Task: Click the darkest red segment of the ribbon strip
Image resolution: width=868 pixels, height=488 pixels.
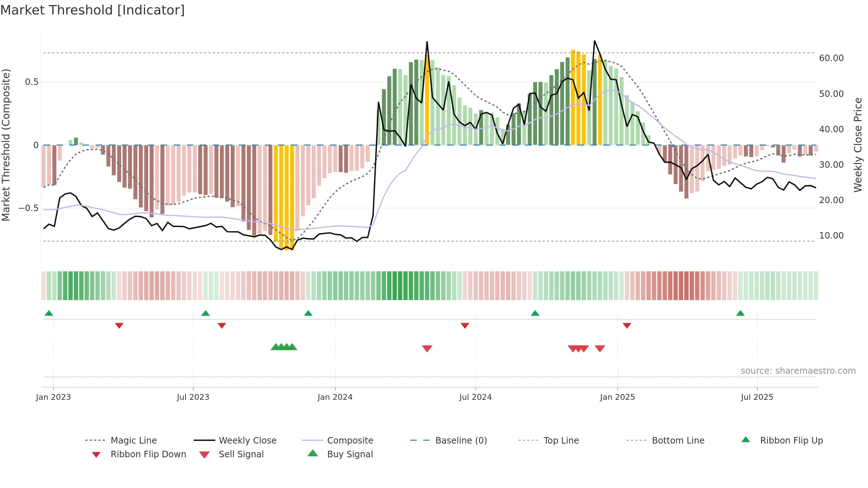Action: [686, 286]
